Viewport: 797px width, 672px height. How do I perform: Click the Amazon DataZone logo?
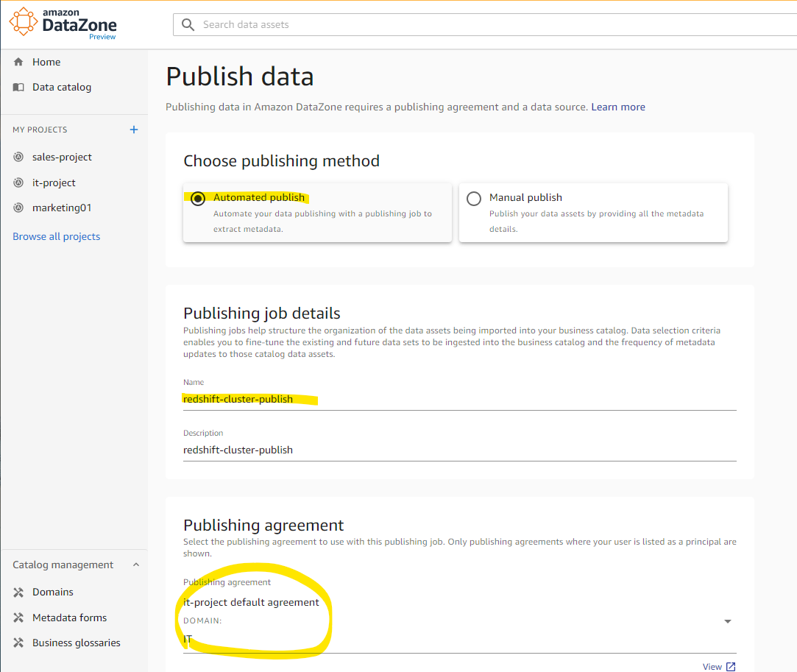point(63,24)
